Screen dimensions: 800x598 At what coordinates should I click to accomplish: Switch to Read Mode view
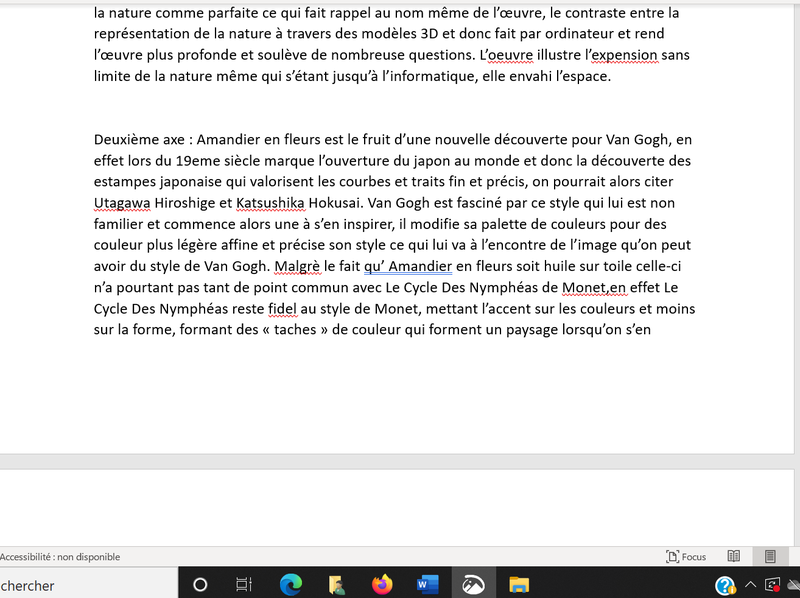coord(734,557)
